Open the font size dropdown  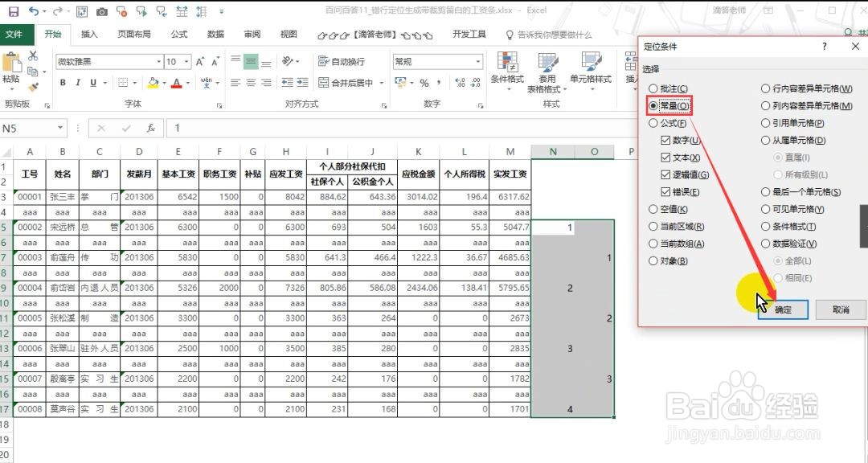186,61
